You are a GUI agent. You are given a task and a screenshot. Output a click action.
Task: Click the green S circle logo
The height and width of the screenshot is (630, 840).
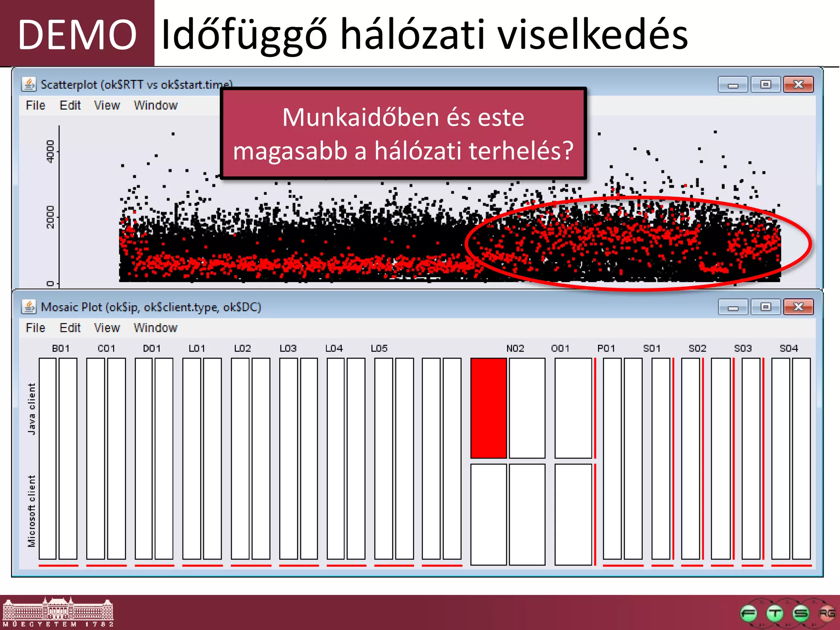tap(801, 614)
